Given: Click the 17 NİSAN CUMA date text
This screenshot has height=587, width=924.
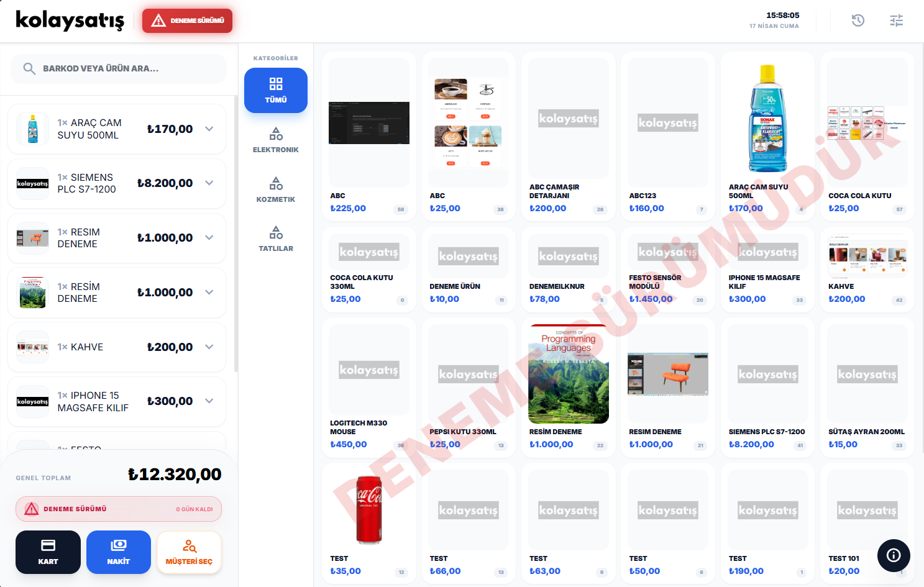Looking at the screenshot, I should [x=774, y=26].
